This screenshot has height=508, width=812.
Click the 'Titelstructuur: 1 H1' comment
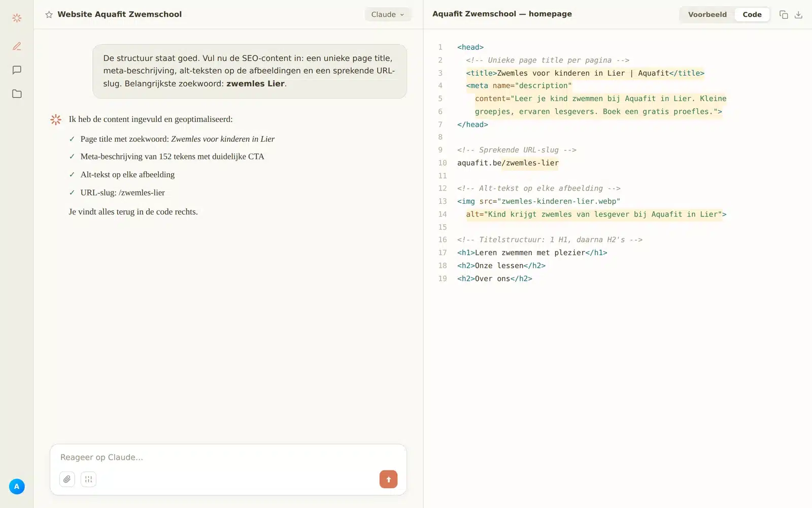(x=550, y=240)
